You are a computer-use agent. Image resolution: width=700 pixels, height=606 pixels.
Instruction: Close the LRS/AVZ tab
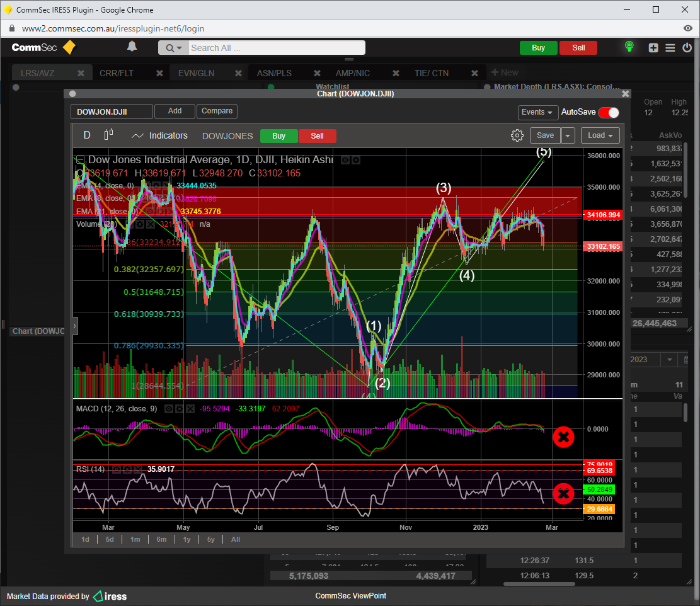tap(81, 73)
